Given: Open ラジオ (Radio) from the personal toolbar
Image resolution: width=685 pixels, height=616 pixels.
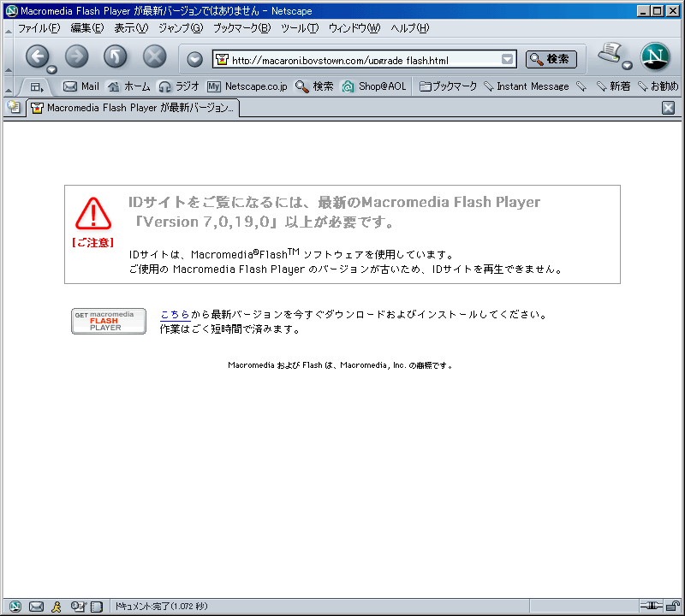Looking at the screenshot, I should tap(179, 86).
